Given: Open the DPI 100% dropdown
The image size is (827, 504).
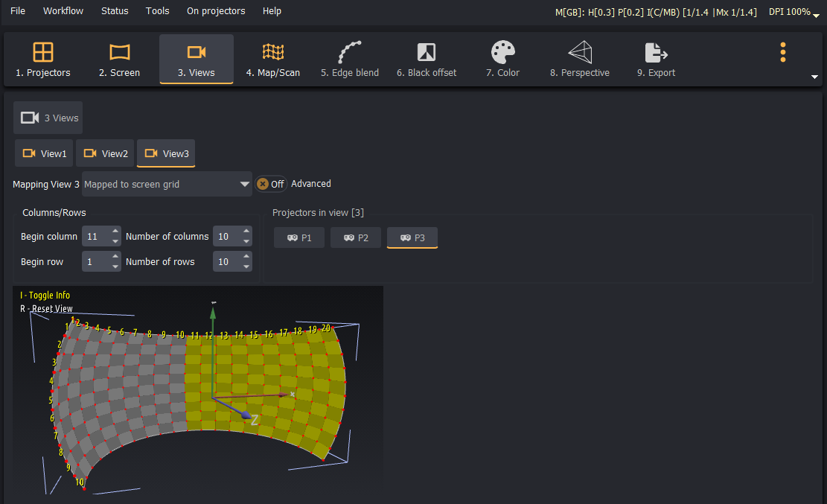Looking at the screenshot, I should pyautogui.click(x=794, y=12).
